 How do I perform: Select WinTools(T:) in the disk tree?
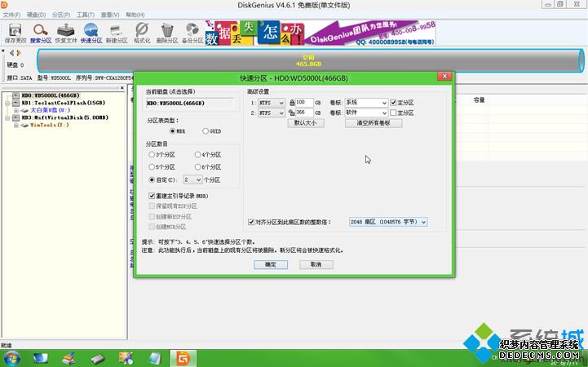[x=50, y=125]
